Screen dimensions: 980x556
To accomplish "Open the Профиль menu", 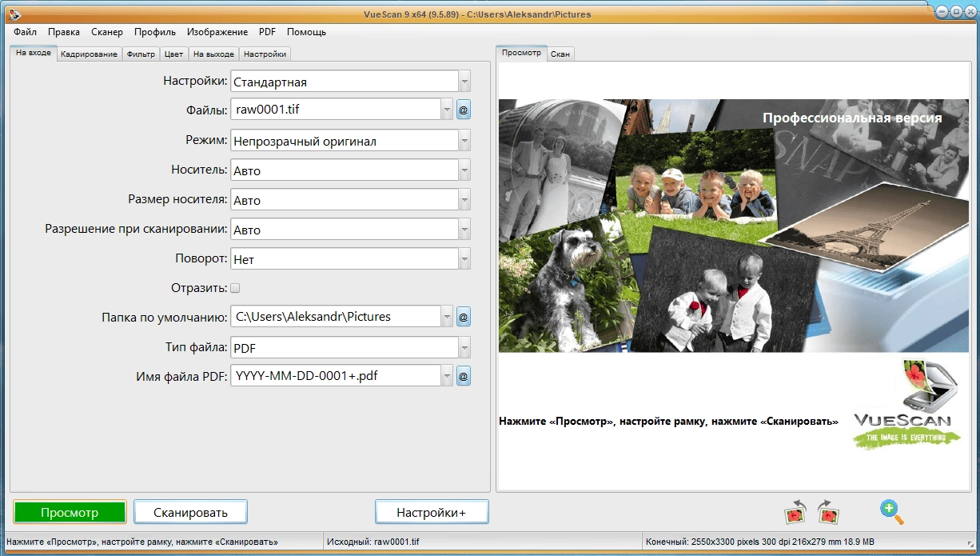I will coord(155,32).
